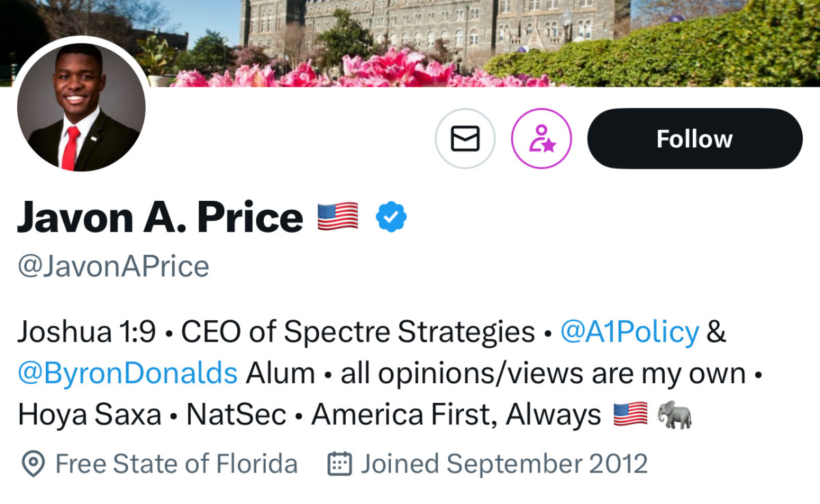
Task: Click the Free State of Florida location
Action: [x=176, y=464]
